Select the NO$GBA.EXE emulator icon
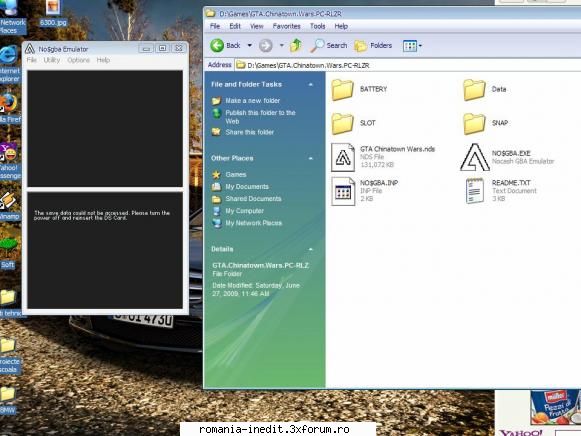 pyautogui.click(x=475, y=157)
